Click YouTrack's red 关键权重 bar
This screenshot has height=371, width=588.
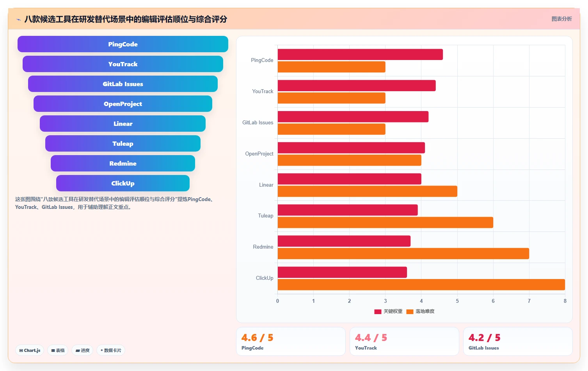(x=357, y=86)
